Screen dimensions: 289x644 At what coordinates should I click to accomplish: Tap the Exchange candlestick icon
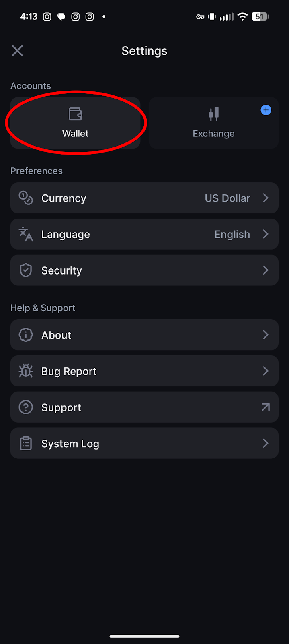214,114
